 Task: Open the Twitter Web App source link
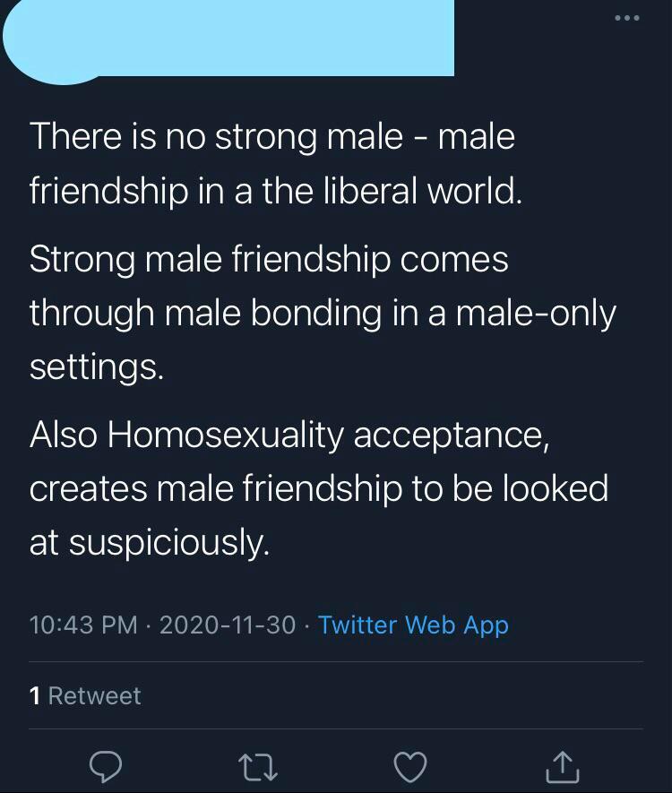[x=412, y=625]
